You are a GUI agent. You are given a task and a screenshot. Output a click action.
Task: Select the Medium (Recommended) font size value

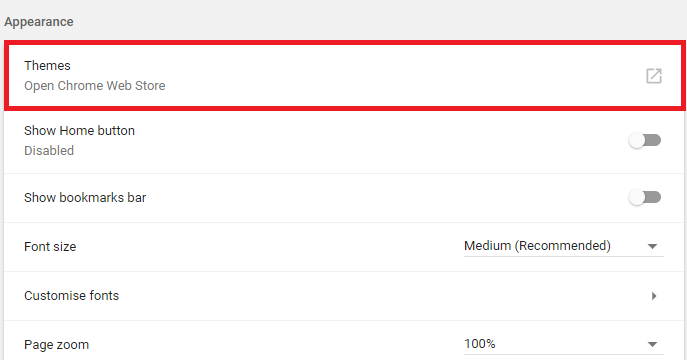(x=537, y=246)
